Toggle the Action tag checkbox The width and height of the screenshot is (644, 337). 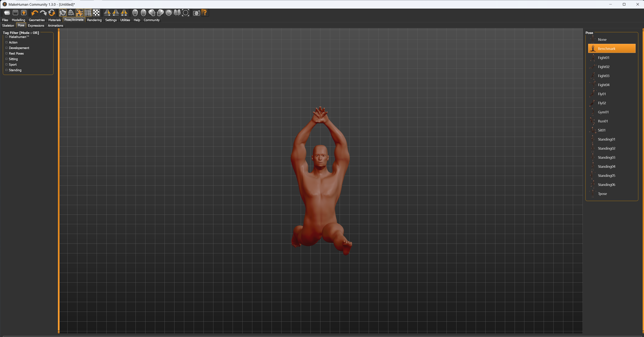click(x=7, y=42)
